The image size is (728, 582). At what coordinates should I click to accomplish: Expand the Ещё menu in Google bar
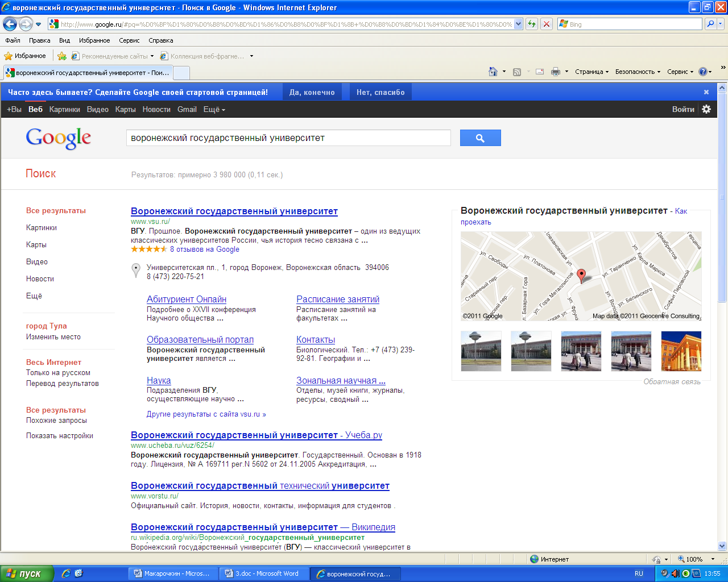pyautogui.click(x=214, y=109)
